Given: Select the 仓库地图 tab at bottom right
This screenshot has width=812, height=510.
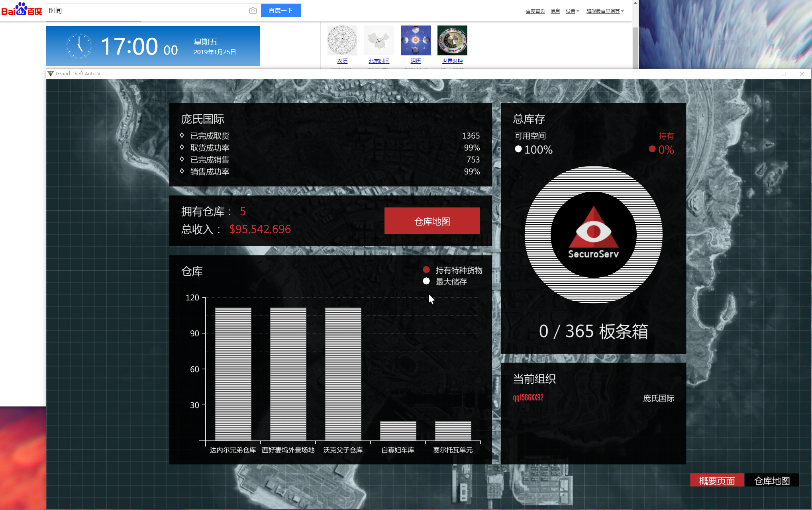Looking at the screenshot, I should pos(772,481).
